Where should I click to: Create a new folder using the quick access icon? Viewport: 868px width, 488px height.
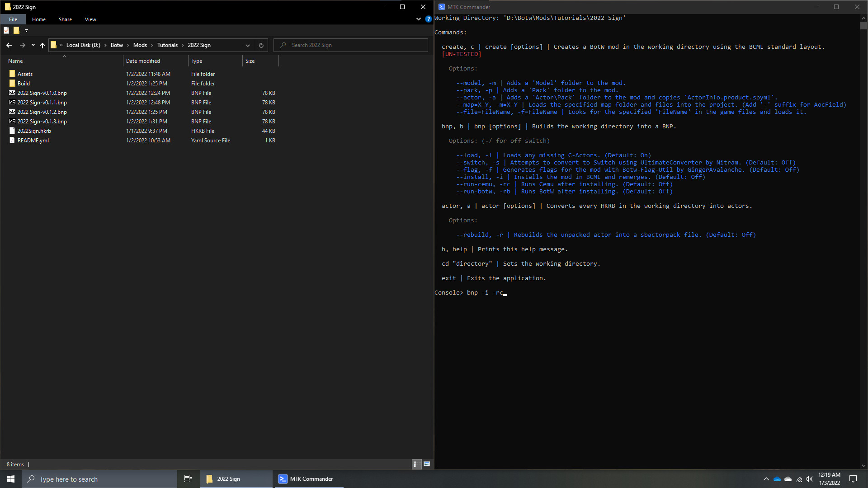[x=16, y=30]
